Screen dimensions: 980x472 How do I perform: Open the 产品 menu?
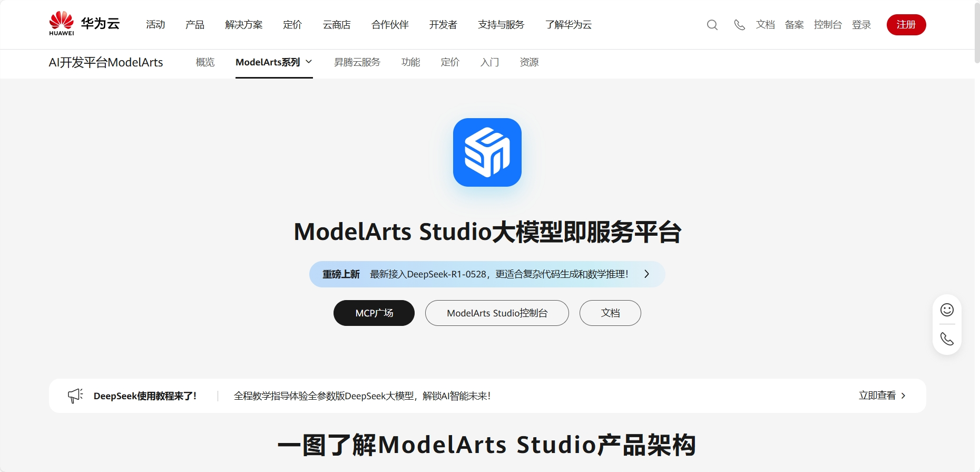coord(195,25)
